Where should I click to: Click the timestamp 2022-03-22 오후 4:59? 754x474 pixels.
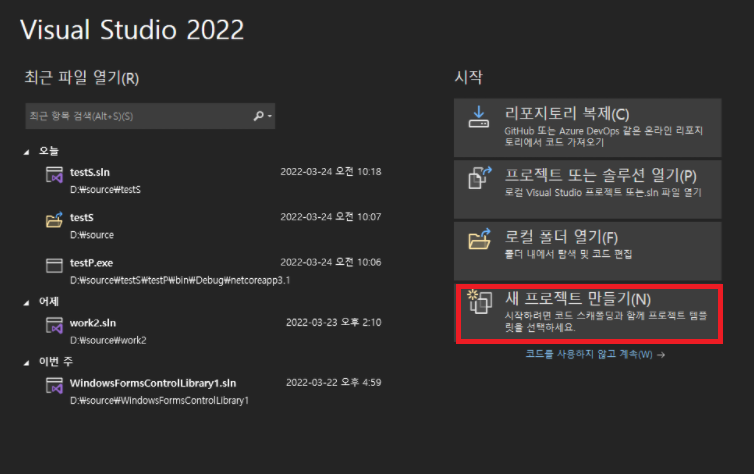334,382
